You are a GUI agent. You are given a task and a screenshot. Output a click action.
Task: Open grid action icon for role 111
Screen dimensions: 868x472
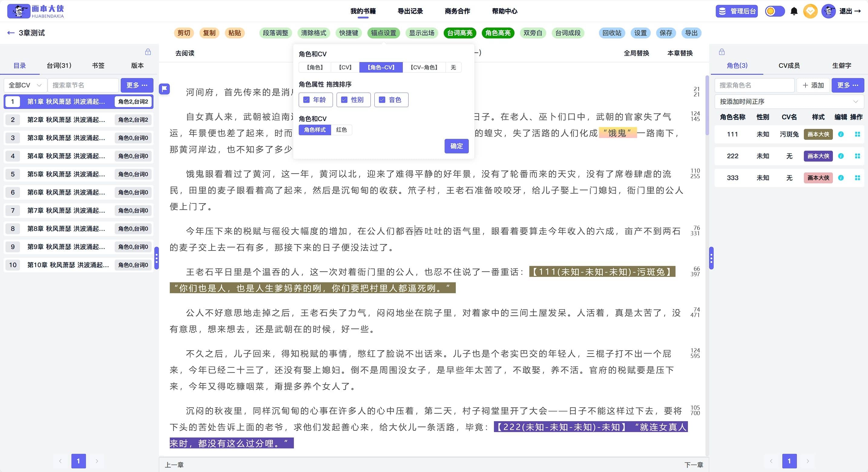pos(857,134)
